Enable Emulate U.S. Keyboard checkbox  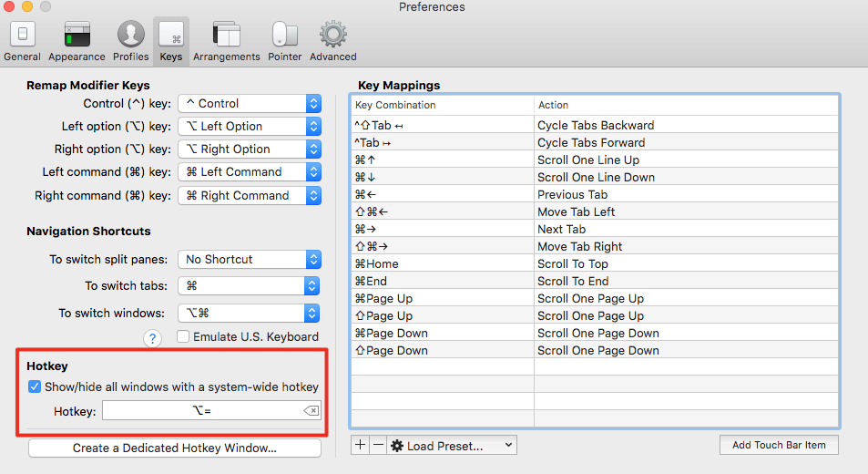(183, 336)
